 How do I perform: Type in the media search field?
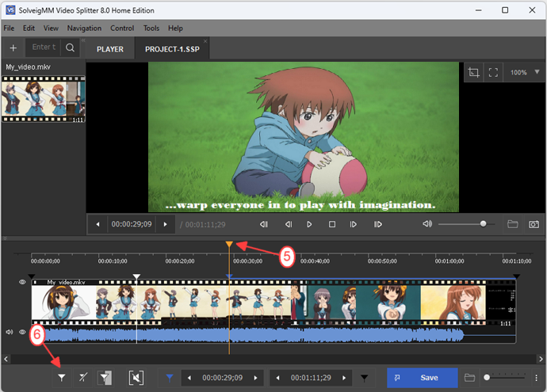tap(44, 48)
